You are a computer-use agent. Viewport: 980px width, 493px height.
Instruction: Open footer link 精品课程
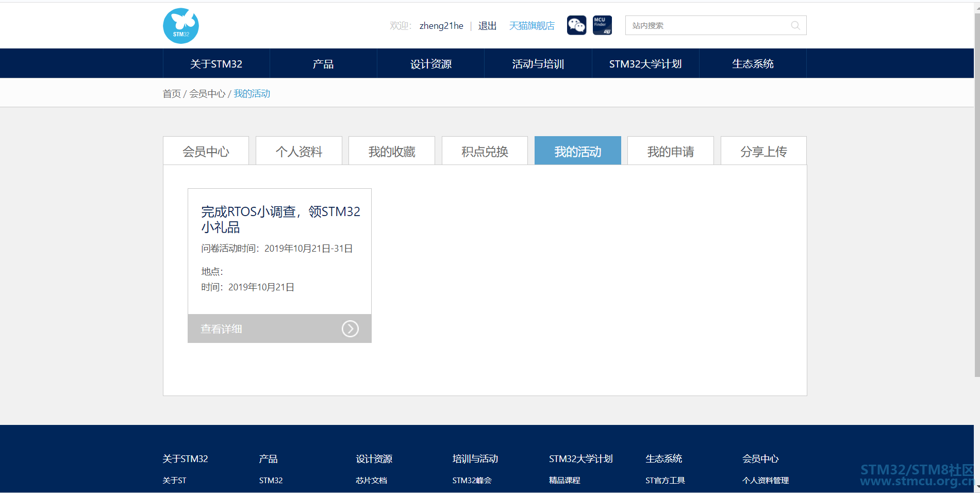(x=564, y=480)
